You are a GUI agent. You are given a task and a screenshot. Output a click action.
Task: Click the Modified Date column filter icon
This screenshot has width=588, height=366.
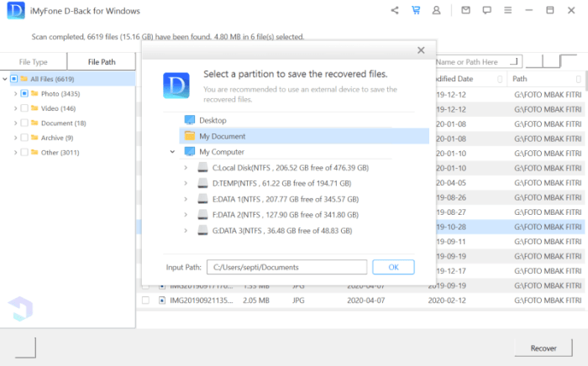(x=500, y=79)
